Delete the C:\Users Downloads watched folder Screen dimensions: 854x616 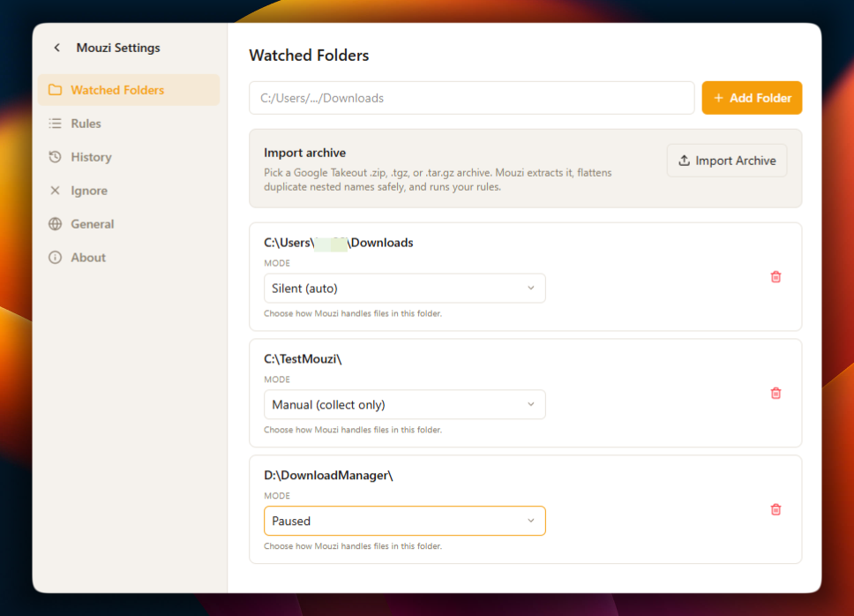776,277
